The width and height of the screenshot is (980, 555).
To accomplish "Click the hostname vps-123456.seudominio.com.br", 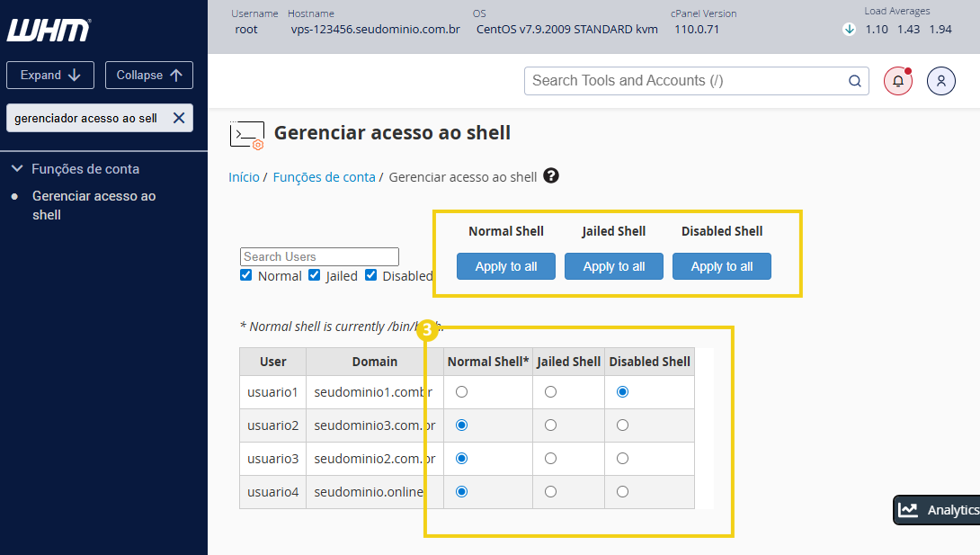I will 375,30.
